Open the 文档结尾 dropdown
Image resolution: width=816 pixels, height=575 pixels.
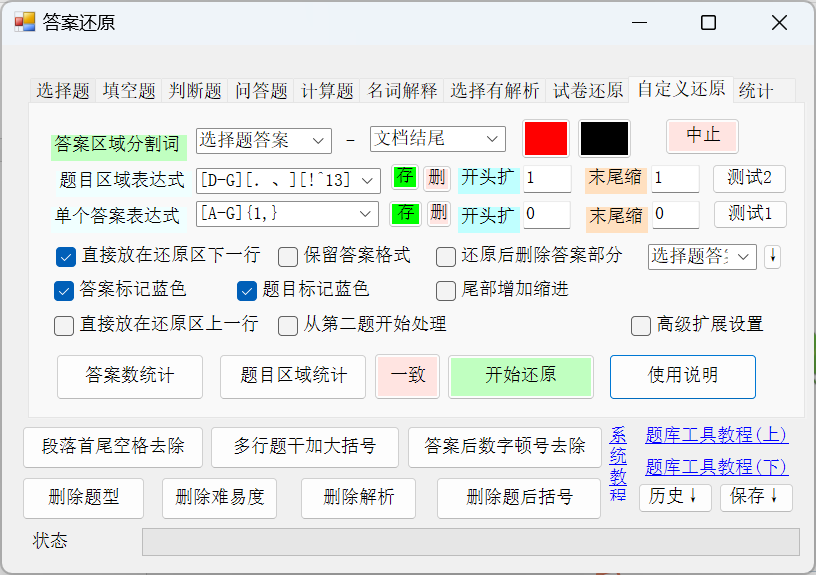[438, 139]
